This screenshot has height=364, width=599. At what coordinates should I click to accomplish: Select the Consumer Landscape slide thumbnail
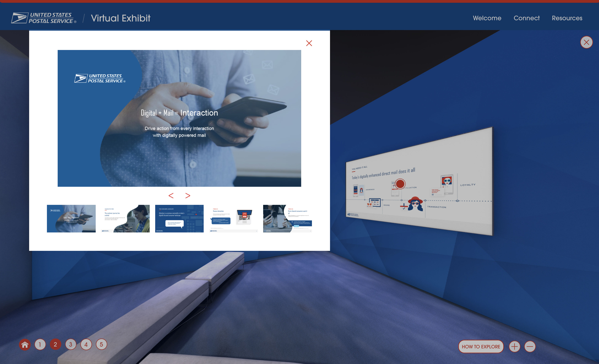[179, 218]
